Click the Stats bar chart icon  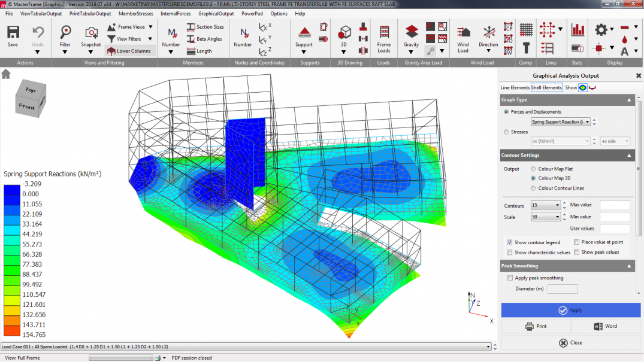578,30
